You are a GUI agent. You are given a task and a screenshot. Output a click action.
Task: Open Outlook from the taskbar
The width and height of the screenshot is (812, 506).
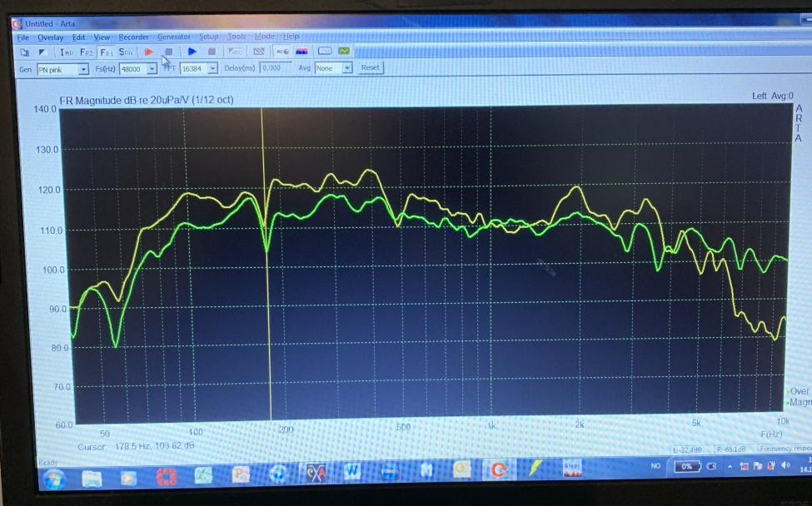tap(461, 469)
